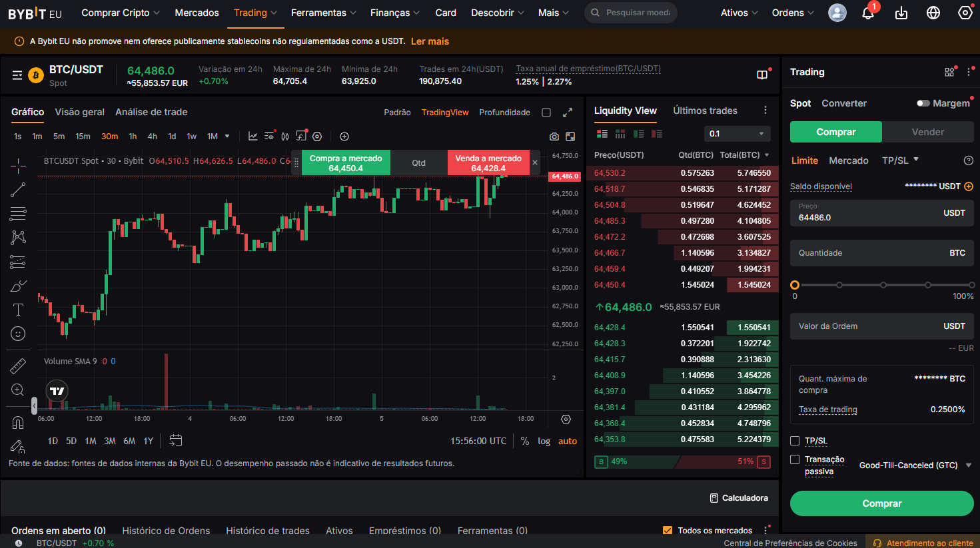Open the Histórico de Ordens tab
Screen dimensions: 980x548
click(x=166, y=531)
